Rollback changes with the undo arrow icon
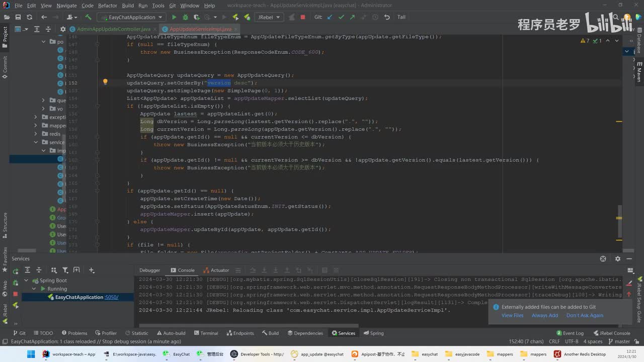Viewport: 644px width, 362px height. pyautogui.click(x=386, y=17)
